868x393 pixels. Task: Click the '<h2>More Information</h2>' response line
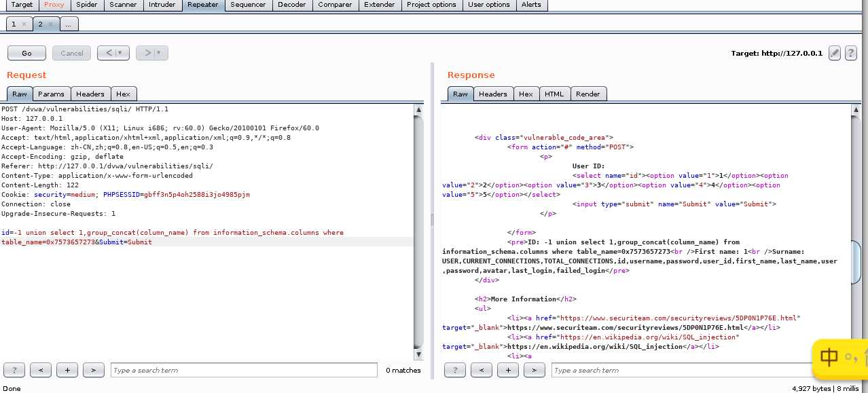[x=525, y=299]
